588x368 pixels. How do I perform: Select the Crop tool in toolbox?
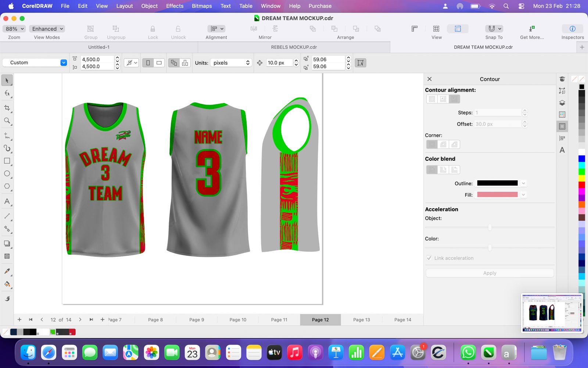pyautogui.click(x=7, y=108)
